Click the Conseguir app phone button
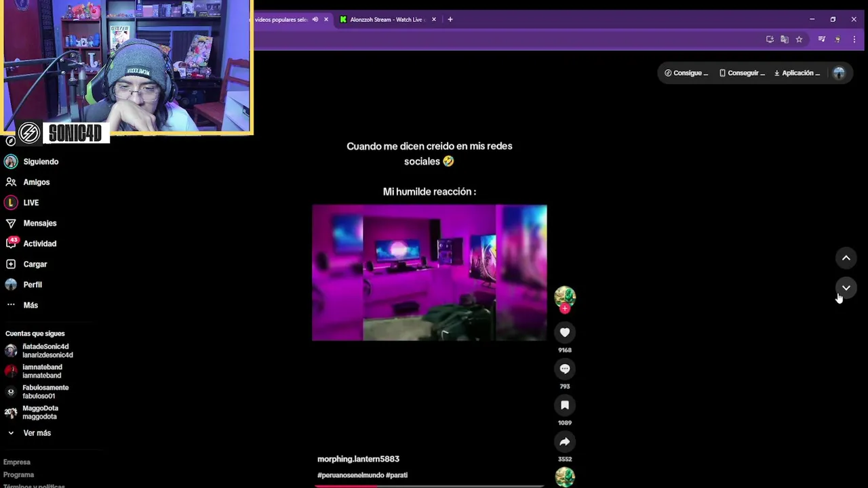This screenshot has height=488, width=868. pyautogui.click(x=742, y=73)
